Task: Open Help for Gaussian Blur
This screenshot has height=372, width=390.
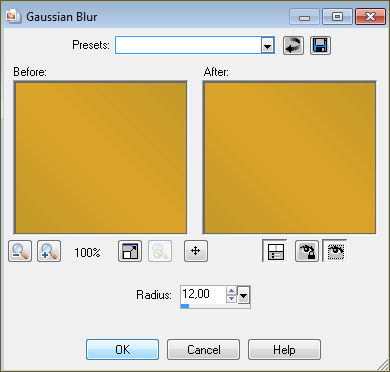Action: [284, 349]
